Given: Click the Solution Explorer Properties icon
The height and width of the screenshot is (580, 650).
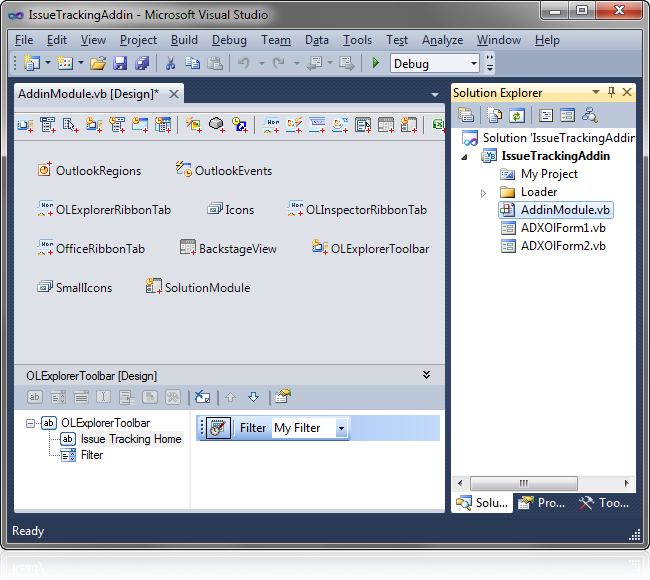Looking at the screenshot, I should click(466, 115).
